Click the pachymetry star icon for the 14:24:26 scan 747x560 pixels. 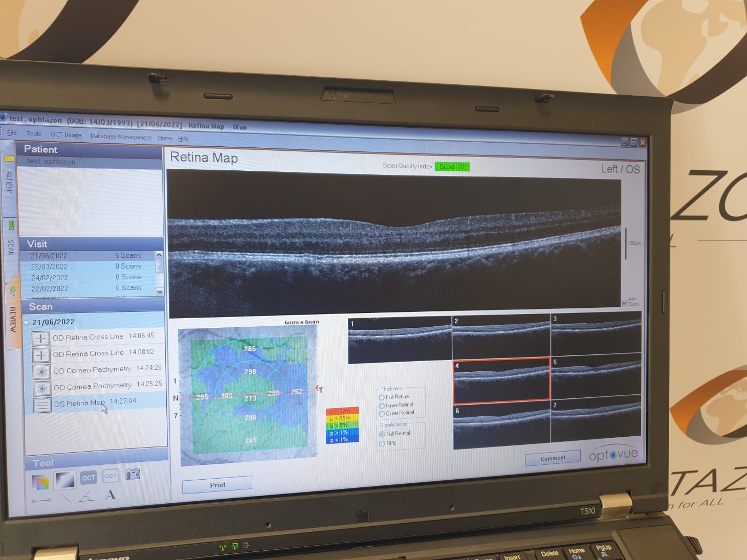tap(41, 372)
